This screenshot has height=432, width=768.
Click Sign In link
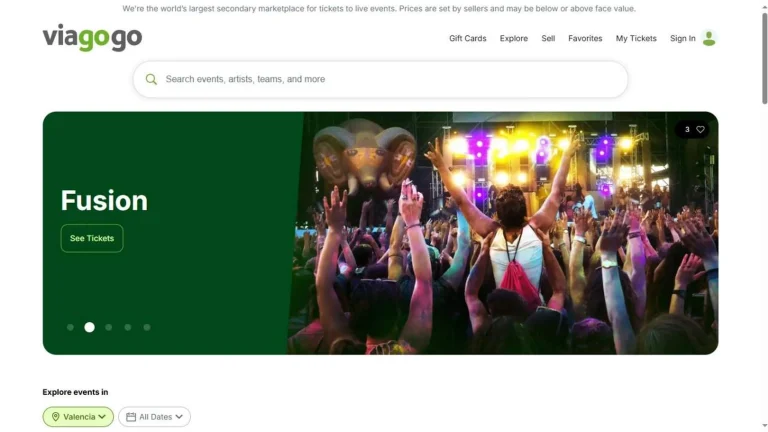(682, 38)
